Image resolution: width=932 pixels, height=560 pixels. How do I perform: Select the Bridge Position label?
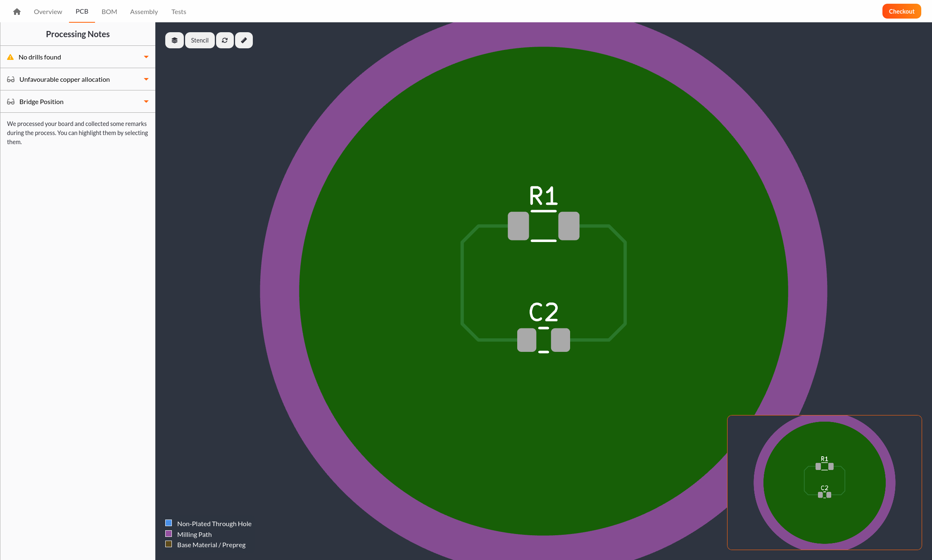click(x=41, y=102)
